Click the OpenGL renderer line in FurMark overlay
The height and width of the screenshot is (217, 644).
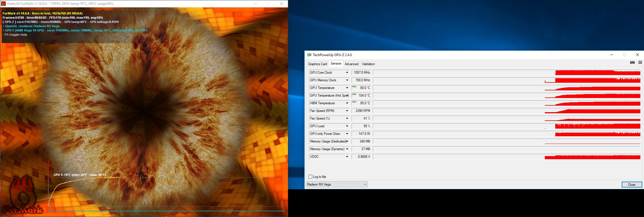(31, 26)
